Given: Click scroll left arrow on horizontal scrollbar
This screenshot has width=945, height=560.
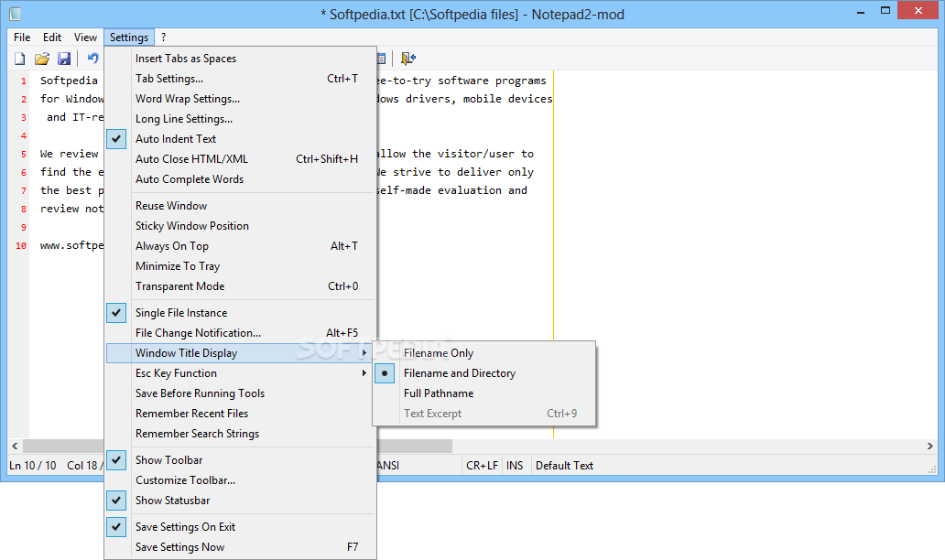Looking at the screenshot, I should (15, 447).
